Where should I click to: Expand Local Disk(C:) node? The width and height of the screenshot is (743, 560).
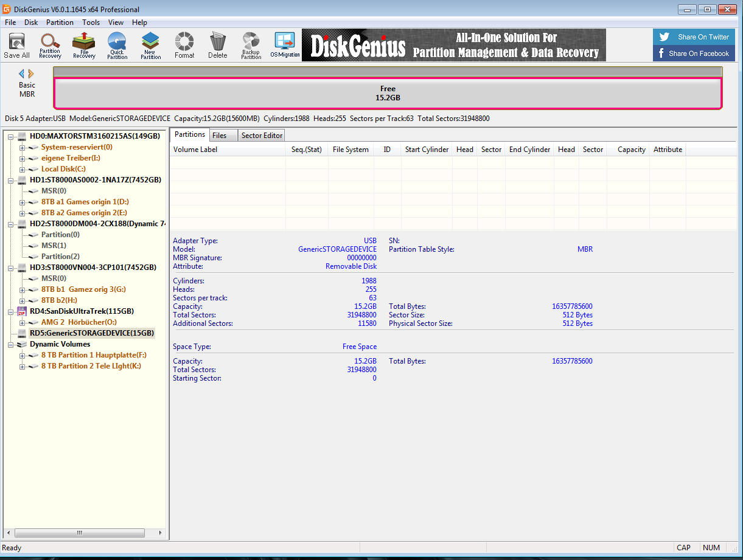(x=23, y=169)
